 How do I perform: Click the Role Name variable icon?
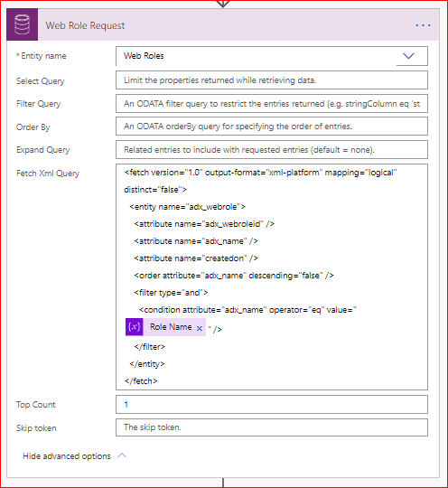[x=135, y=327]
